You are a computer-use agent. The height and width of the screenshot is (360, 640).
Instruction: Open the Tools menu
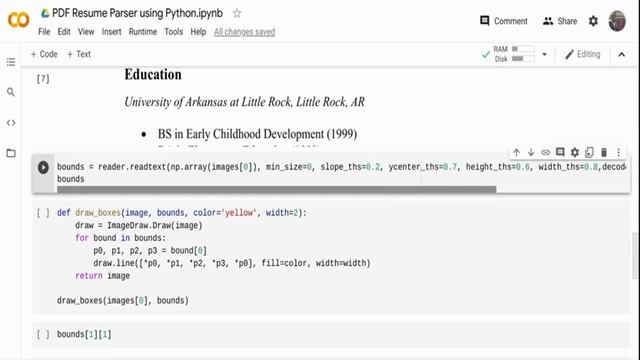[173, 32]
